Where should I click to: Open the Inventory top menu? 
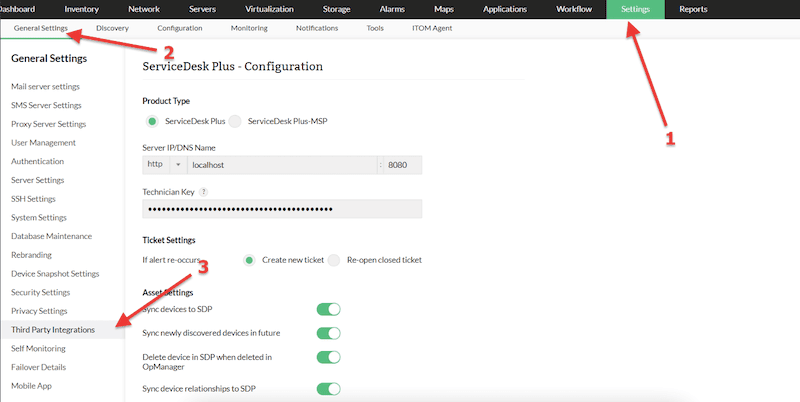pos(82,9)
